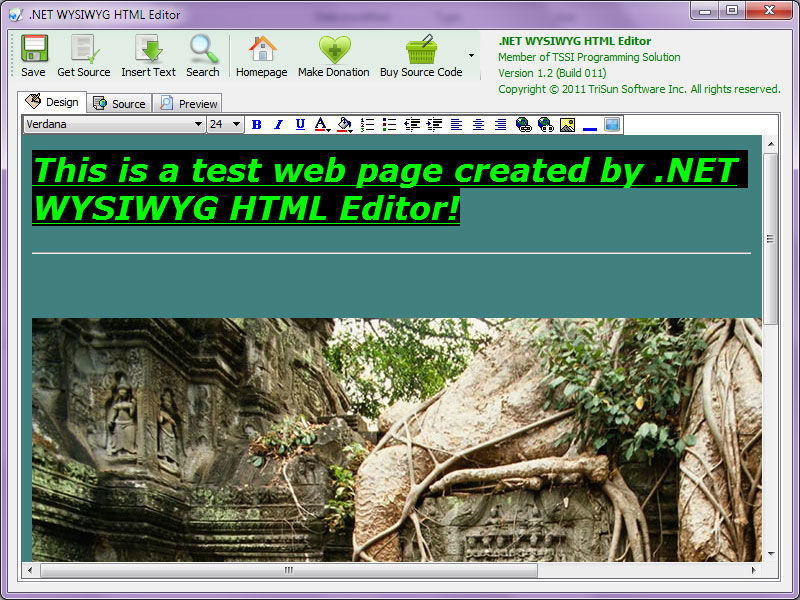Open the Verdana font name dropdown
This screenshot has height=600, width=800.
198,125
